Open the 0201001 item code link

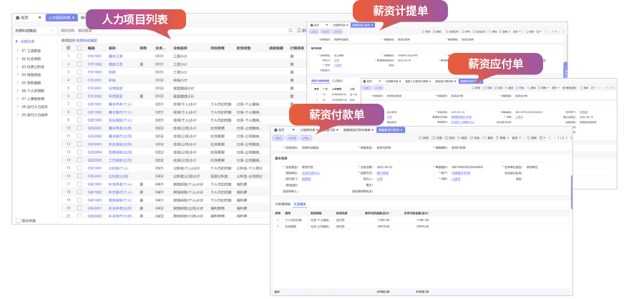(x=94, y=104)
